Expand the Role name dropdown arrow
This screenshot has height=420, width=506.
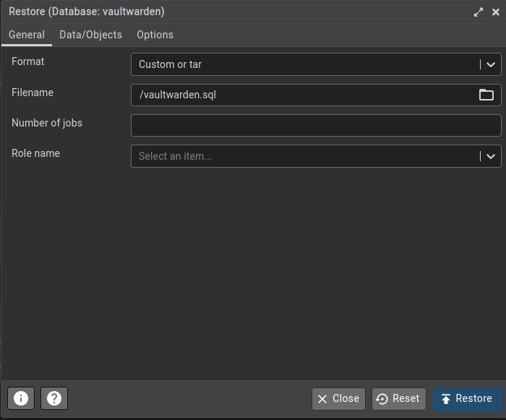(x=491, y=156)
